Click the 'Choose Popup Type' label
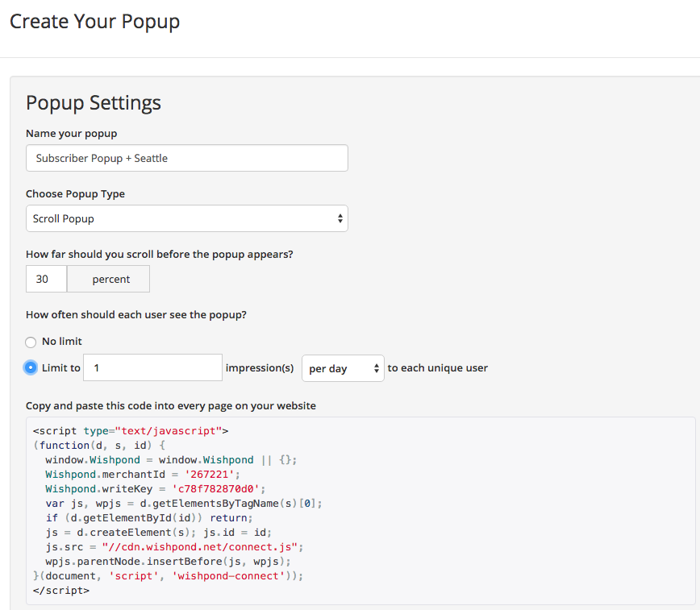 (76, 193)
